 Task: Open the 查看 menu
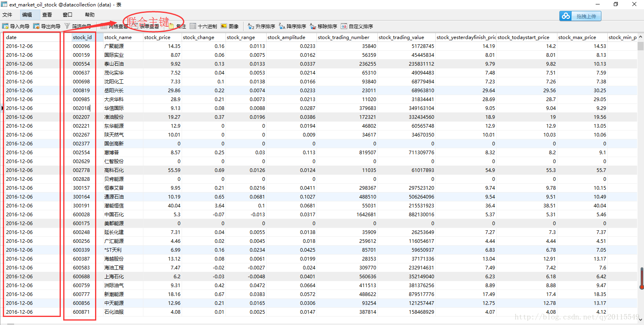coord(47,15)
